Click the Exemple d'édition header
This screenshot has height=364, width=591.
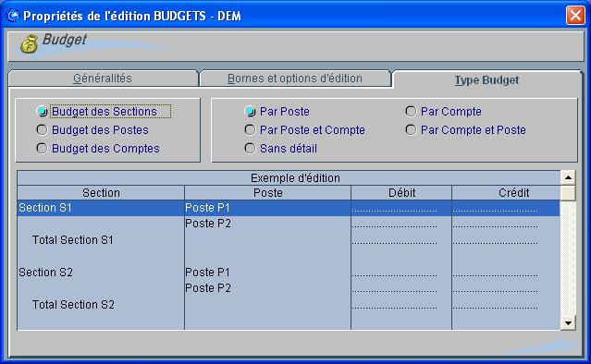(289, 177)
